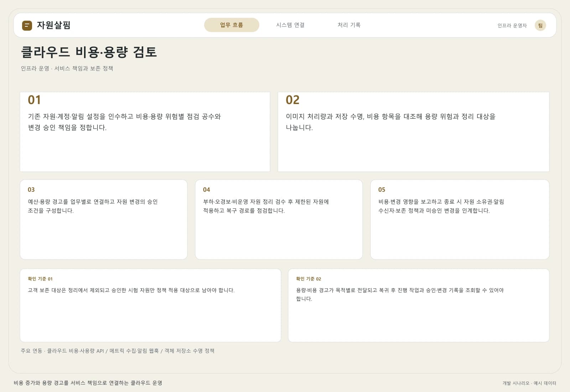The height and width of the screenshot is (392, 570).
Task: Click the 클라우드 비용·용량 검토 heading
Action: click(x=89, y=52)
